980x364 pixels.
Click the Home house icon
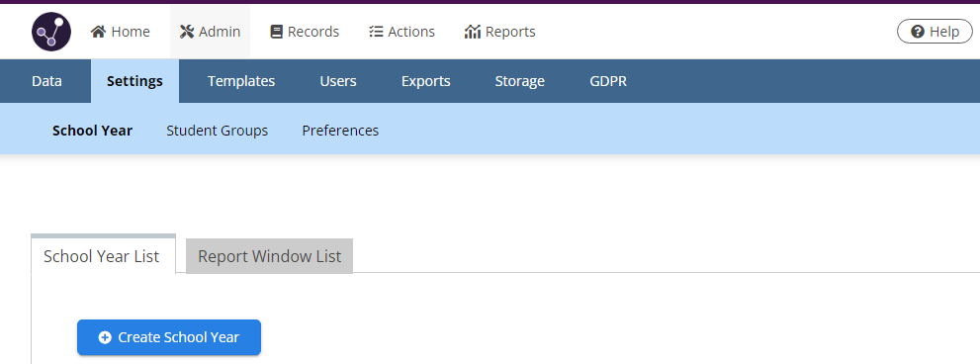(x=98, y=32)
